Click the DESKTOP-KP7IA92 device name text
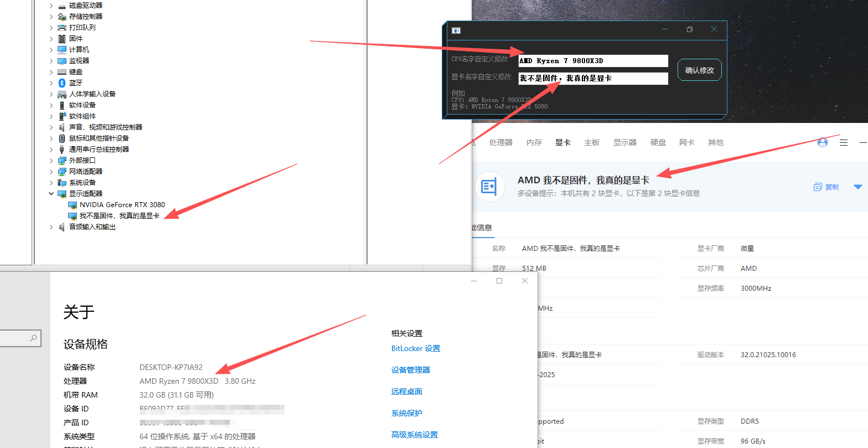868x448 pixels. (x=171, y=367)
